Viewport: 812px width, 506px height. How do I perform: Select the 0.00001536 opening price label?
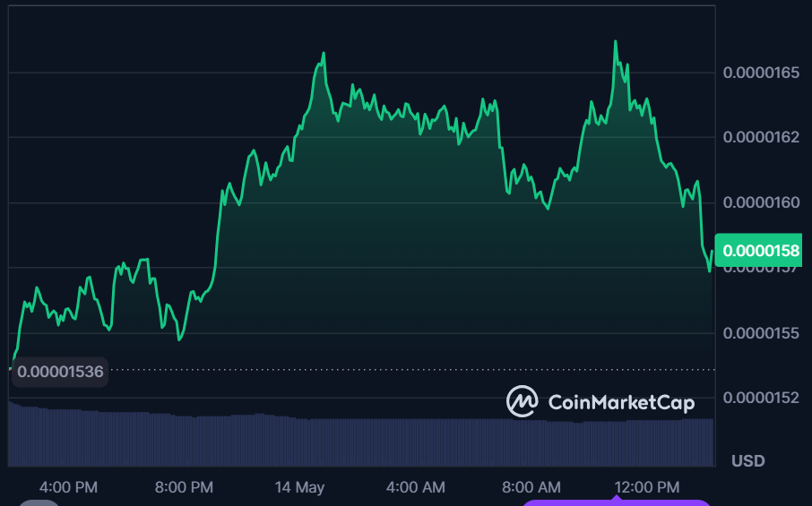[x=60, y=370]
